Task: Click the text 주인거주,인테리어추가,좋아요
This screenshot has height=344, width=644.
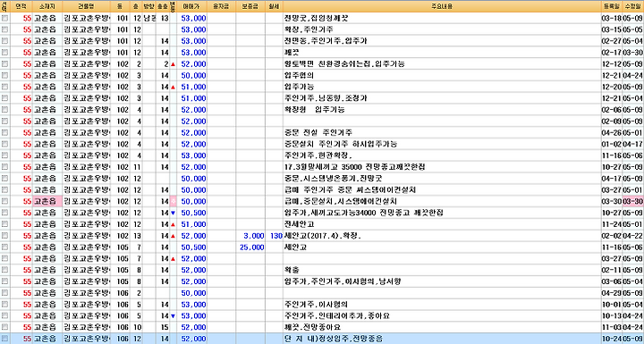Action: pyautogui.click(x=337, y=316)
